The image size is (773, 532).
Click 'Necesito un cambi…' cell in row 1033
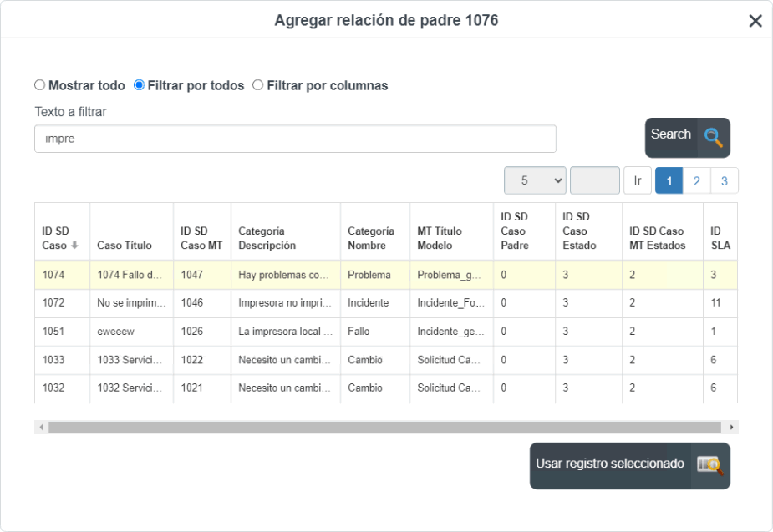tap(286, 360)
